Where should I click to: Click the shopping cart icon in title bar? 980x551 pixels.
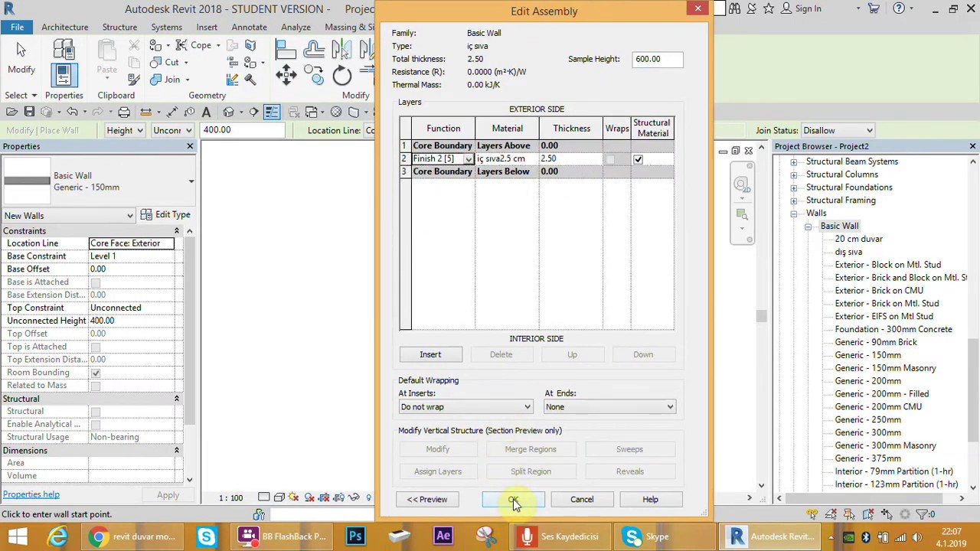click(x=874, y=8)
